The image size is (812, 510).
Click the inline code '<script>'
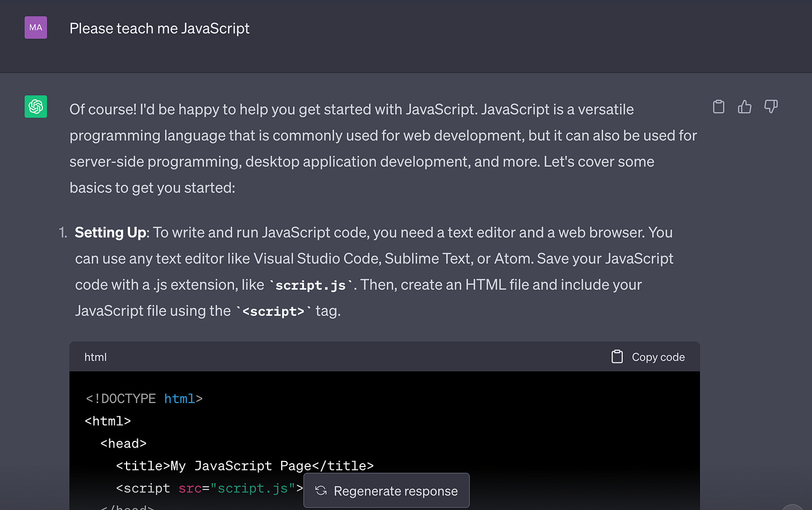click(x=273, y=312)
